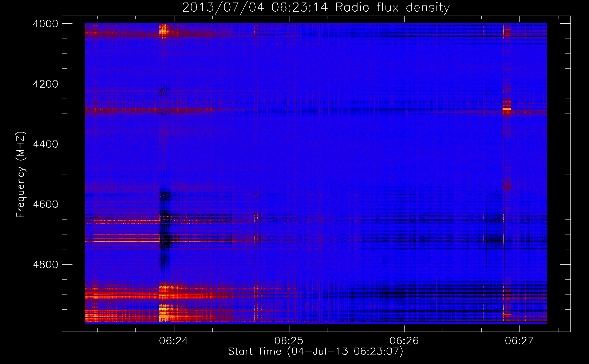This screenshot has width=589, height=364.
Task: Click the 4000 frequency axis label
Action: point(46,24)
